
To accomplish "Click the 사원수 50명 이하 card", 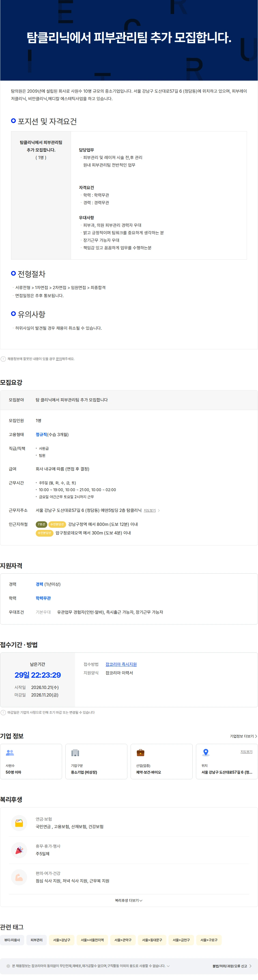I will coord(31,762).
